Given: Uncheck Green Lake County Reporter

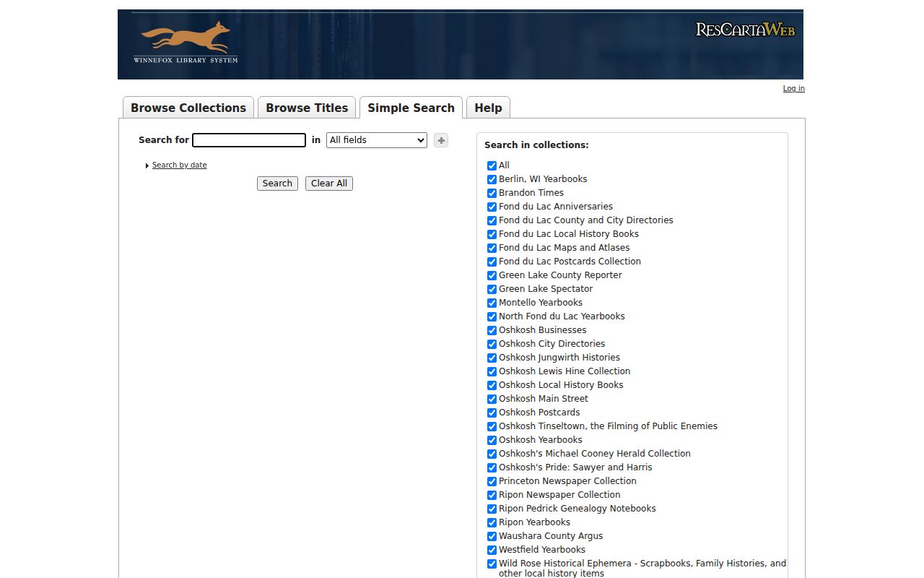Looking at the screenshot, I should 492,275.
